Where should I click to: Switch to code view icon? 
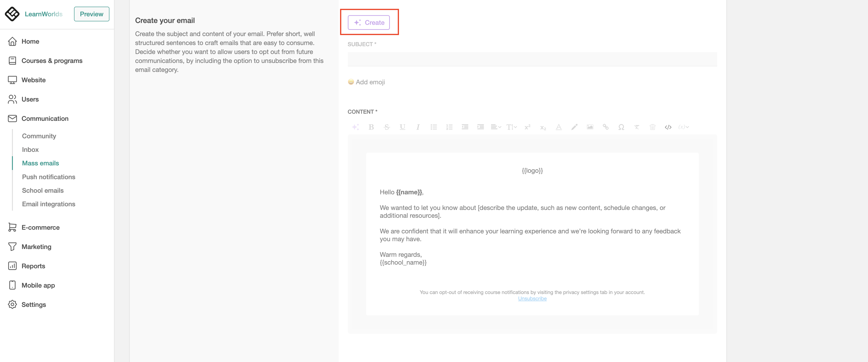668,127
